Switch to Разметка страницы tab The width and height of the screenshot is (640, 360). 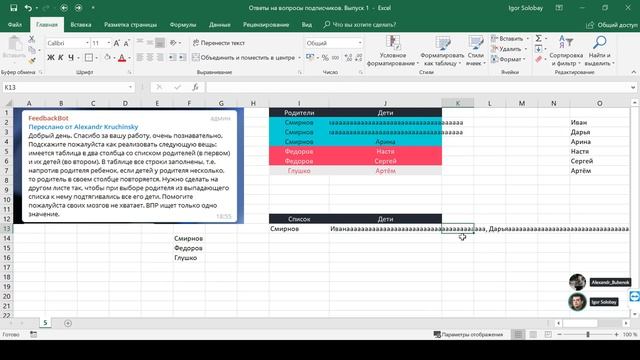pyautogui.click(x=130, y=25)
